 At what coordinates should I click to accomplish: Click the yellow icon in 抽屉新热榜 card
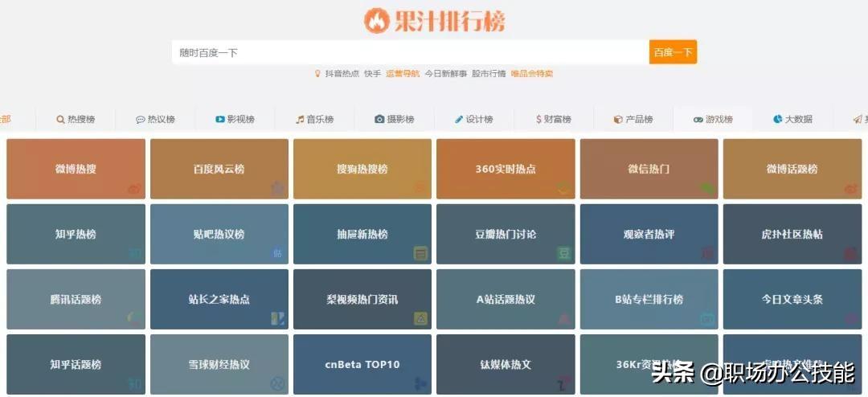420,254
